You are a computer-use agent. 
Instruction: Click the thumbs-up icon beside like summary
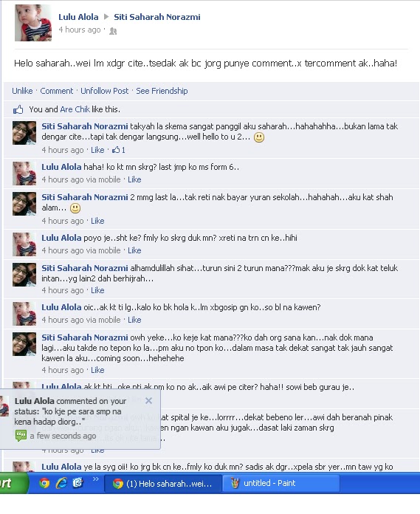pyautogui.click(x=18, y=109)
